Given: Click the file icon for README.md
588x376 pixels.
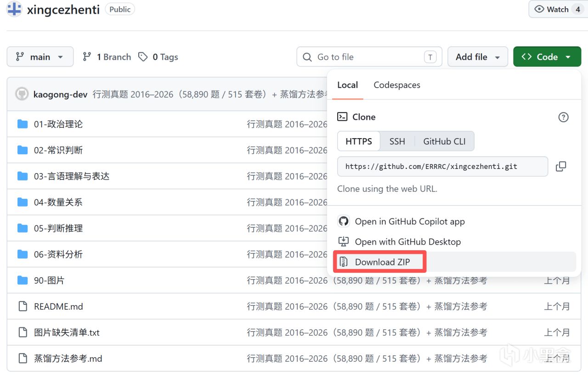Looking at the screenshot, I should click(23, 306).
